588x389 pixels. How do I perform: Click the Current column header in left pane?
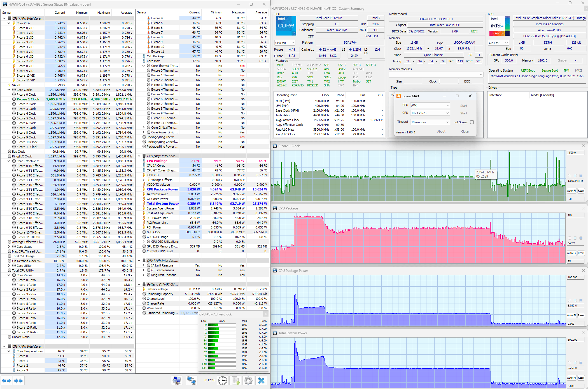click(56, 13)
